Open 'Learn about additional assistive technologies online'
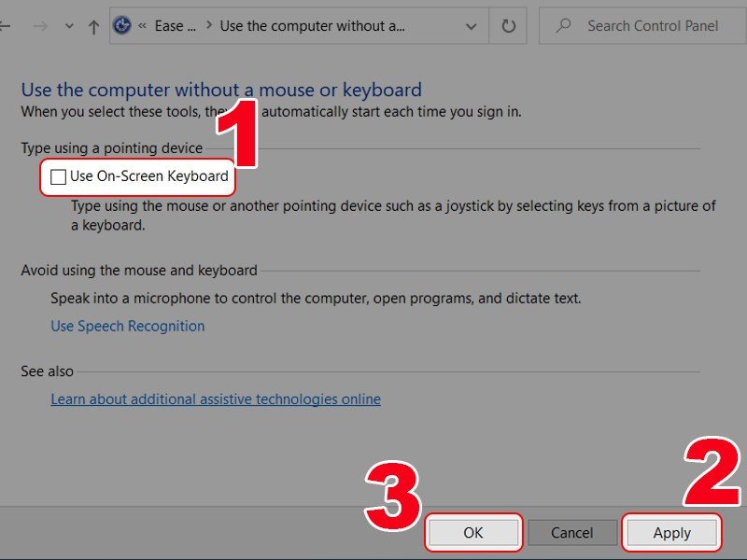The width and height of the screenshot is (747, 560). pyautogui.click(x=216, y=399)
